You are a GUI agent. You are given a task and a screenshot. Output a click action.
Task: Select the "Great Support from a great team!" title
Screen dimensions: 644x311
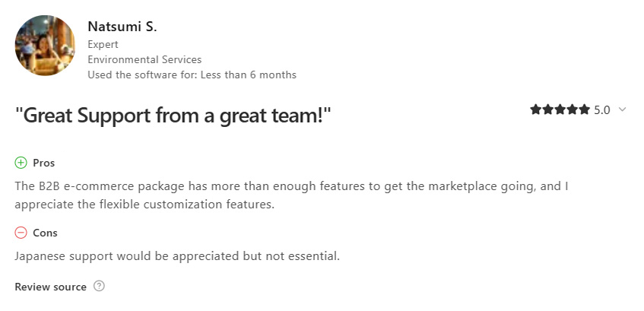click(x=173, y=116)
